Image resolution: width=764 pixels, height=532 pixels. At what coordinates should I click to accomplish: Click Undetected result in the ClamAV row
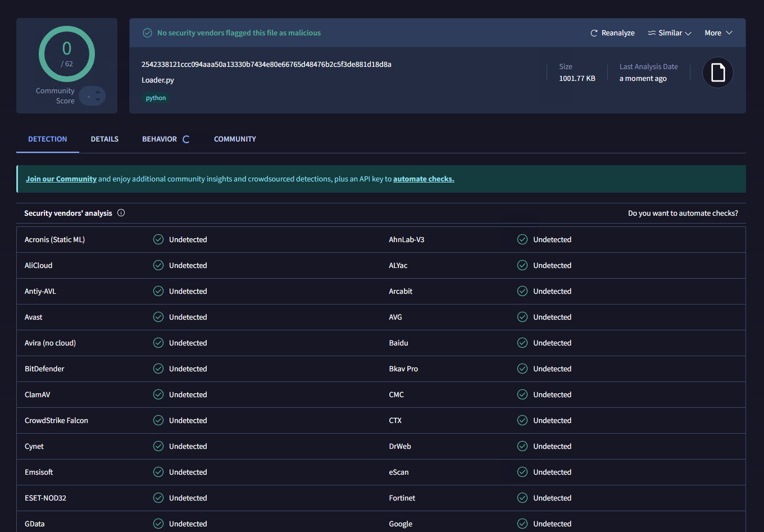point(188,395)
